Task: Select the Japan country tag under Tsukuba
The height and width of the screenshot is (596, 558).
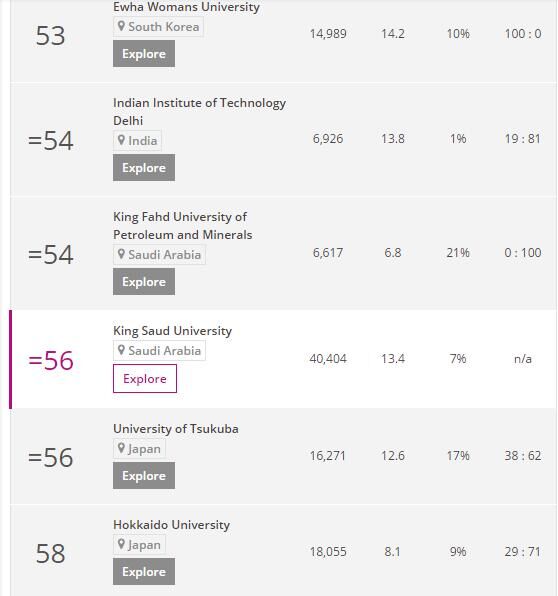Action: click(139, 449)
